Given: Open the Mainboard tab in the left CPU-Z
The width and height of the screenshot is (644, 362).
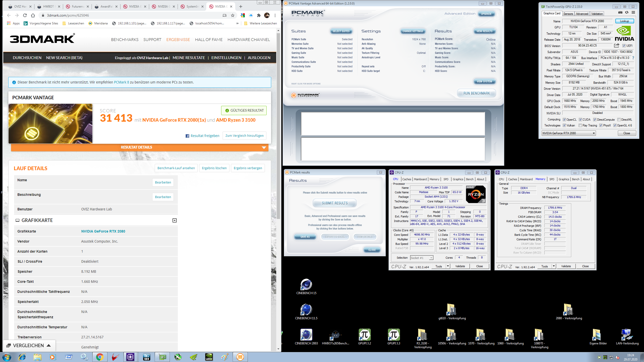Looking at the screenshot, I should pyautogui.click(x=420, y=179).
